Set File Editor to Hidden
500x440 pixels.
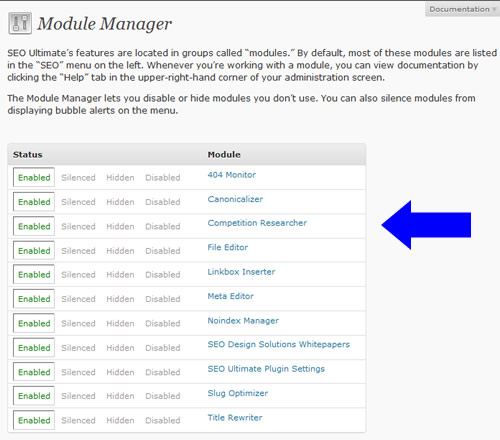point(120,251)
